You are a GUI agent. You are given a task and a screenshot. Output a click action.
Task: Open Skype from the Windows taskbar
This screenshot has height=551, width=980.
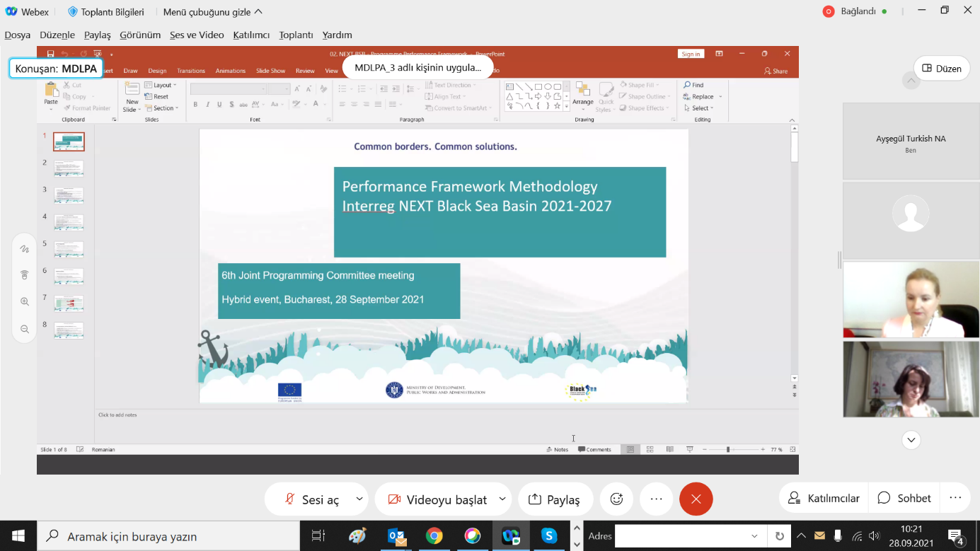[x=548, y=536]
